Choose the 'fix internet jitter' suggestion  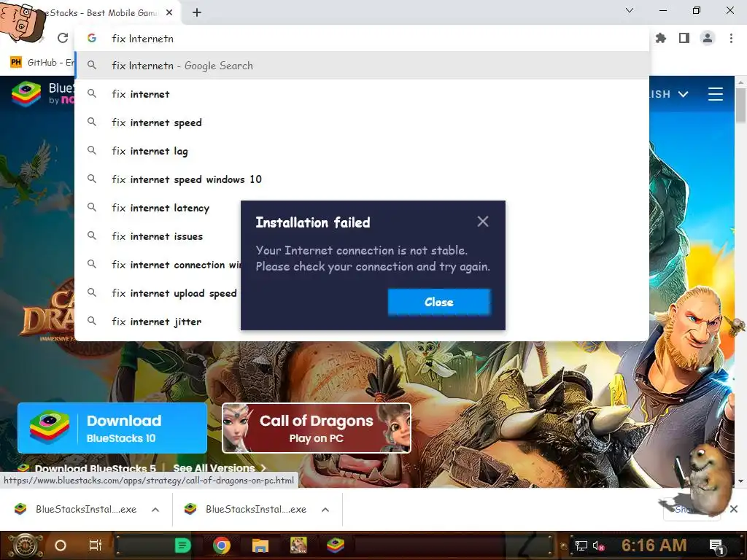click(158, 322)
